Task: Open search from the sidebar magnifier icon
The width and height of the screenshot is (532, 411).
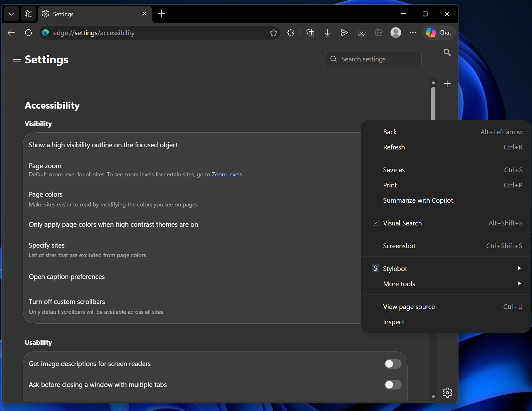Action: pyautogui.click(x=447, y=52)
